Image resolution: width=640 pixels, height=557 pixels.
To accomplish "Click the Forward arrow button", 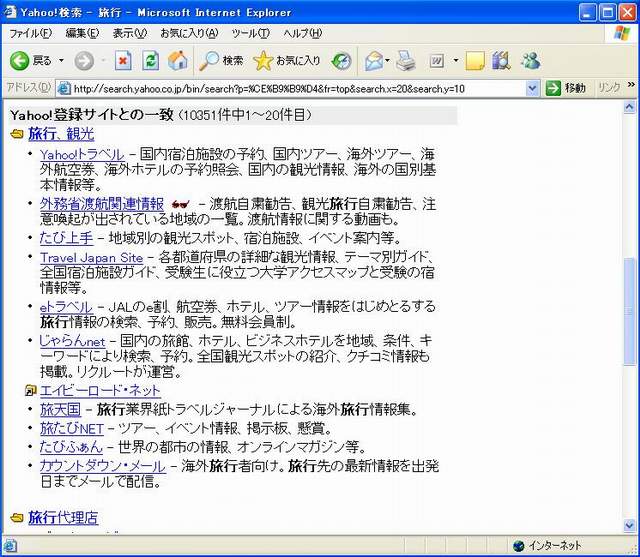I will point(84,61).
